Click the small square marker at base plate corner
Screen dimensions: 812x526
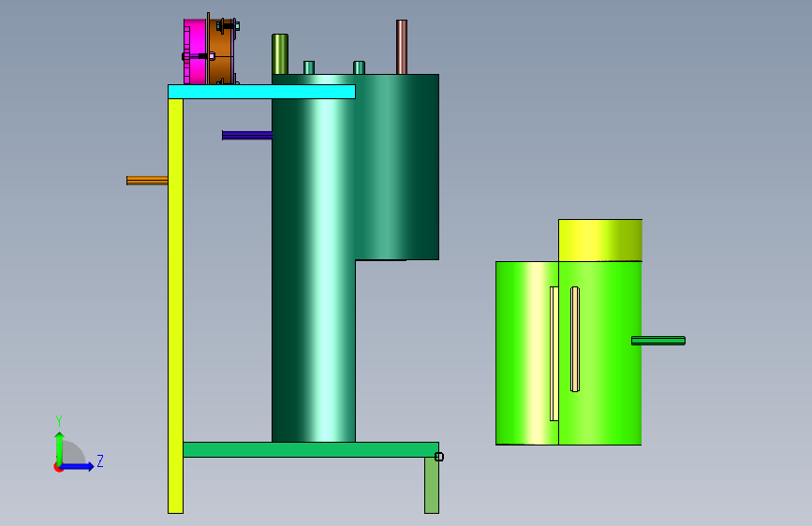(439, 457)
